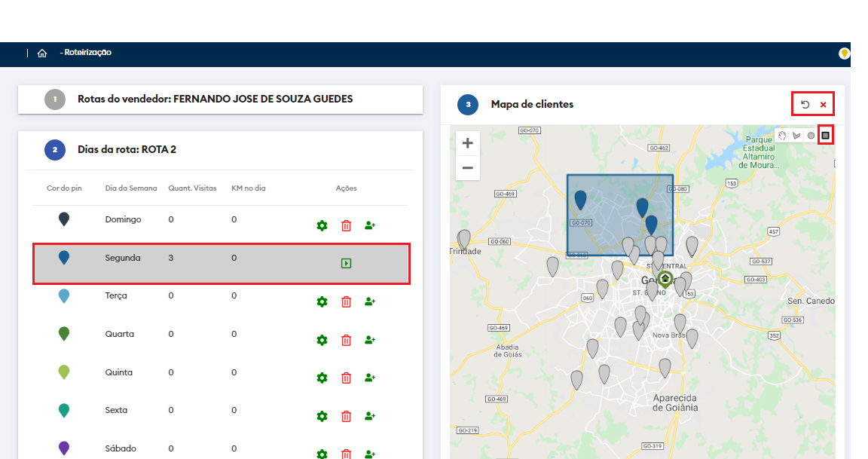Select the rectangle drawing tool on map
The height and width of the screenshot is (459, 868).
(x=825, y=136)
